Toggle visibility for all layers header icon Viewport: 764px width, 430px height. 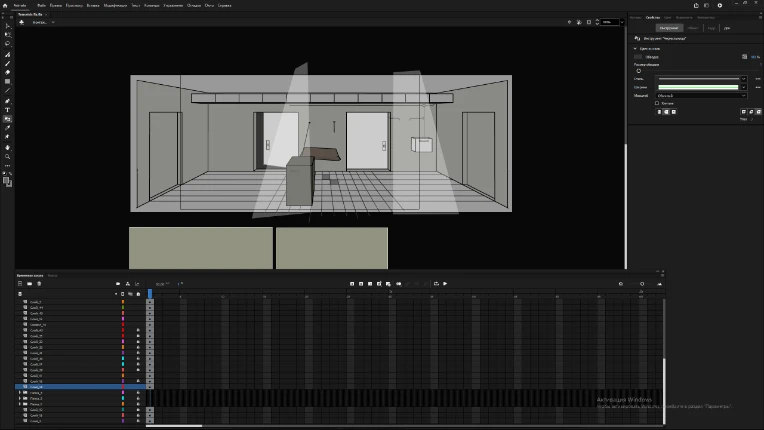coord(130,294)
